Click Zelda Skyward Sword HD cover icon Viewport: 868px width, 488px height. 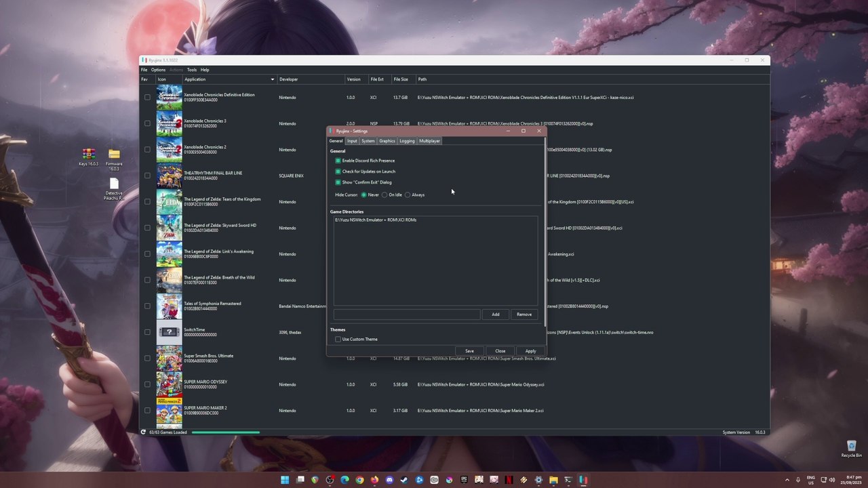(x=169, y=228)
